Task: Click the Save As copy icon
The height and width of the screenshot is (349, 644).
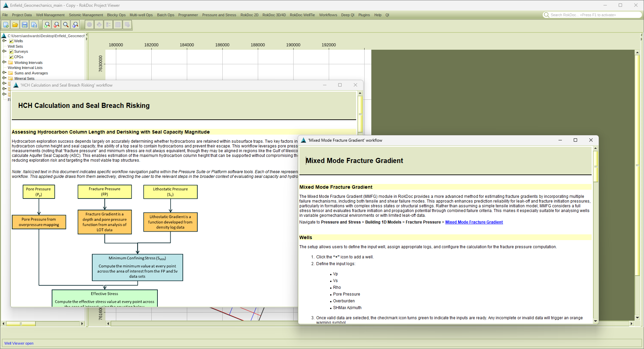Action: (x=34, y=25)
